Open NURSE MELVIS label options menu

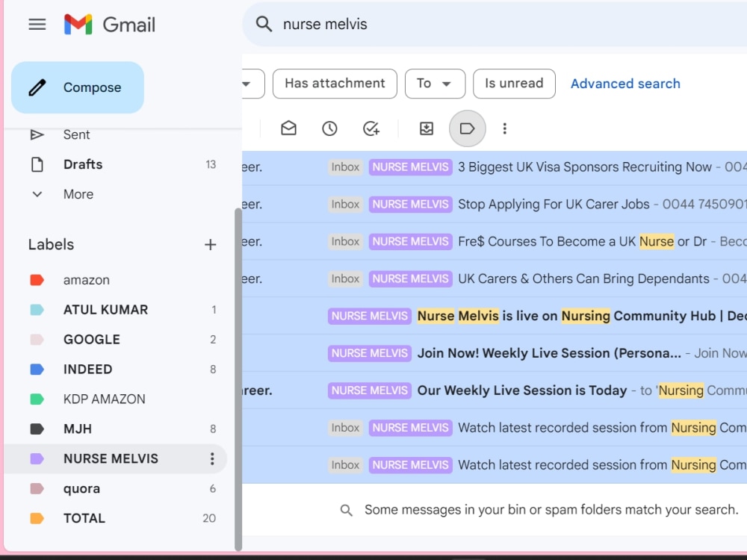[212, 458]
